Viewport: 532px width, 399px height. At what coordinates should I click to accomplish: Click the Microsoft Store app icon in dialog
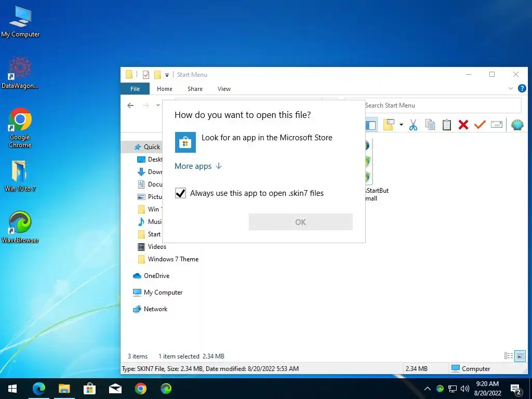point(185,142)
